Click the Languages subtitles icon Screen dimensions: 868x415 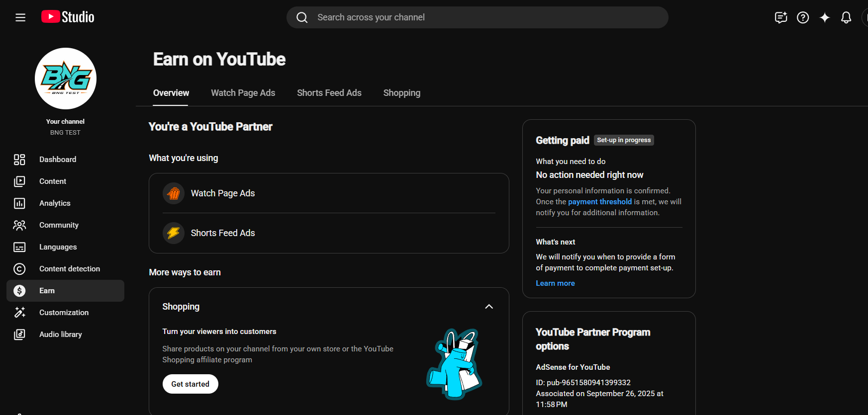[19, 247]
